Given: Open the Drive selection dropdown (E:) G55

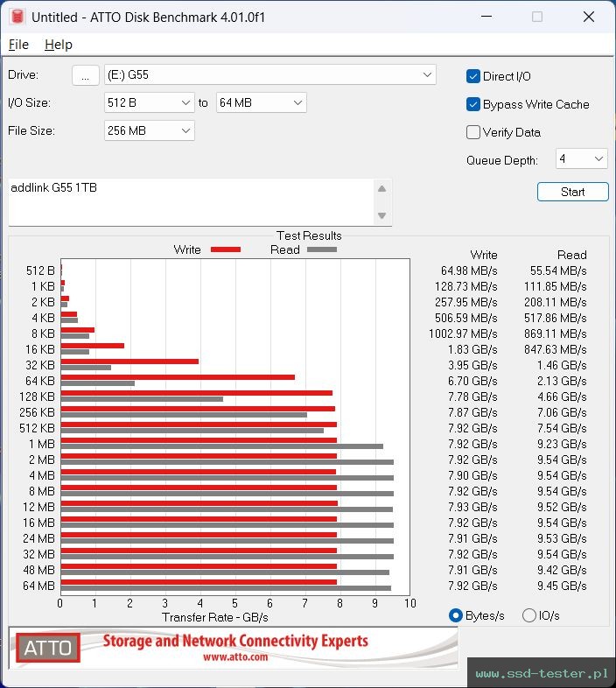Looking at the screenshot, I should [x=270, y=74].
